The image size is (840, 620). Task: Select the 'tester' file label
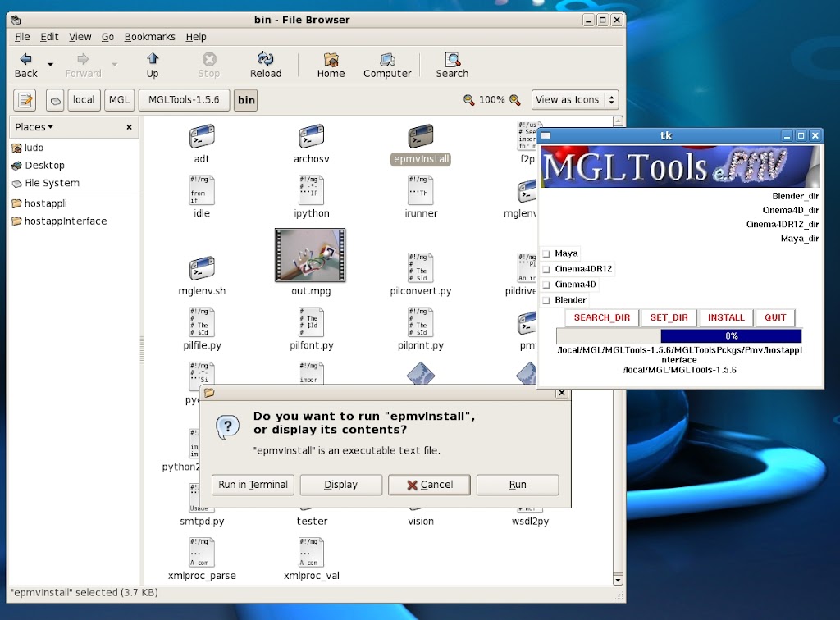point(312,521)
